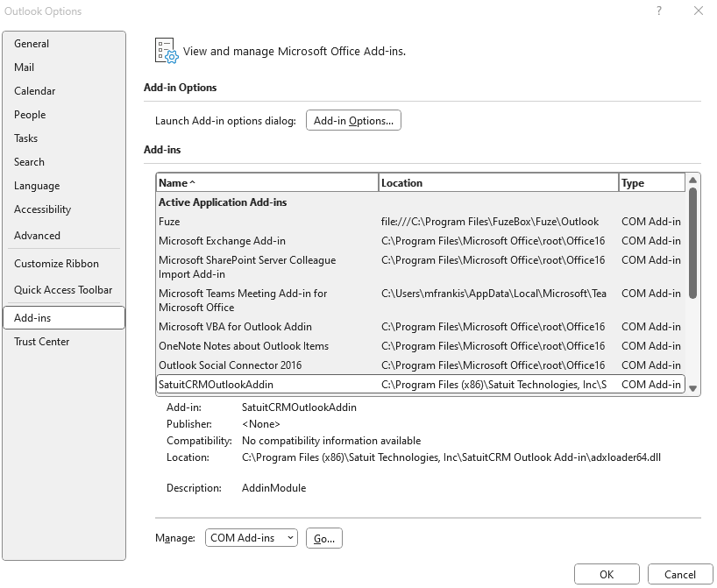
Task: Open the Tasks options category
Action: click(64, 138)
